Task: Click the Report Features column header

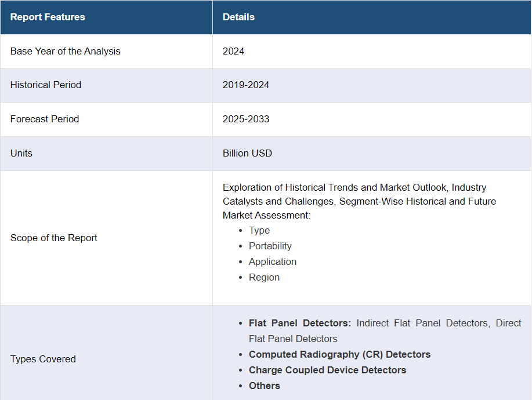Action: coord(48,17)
